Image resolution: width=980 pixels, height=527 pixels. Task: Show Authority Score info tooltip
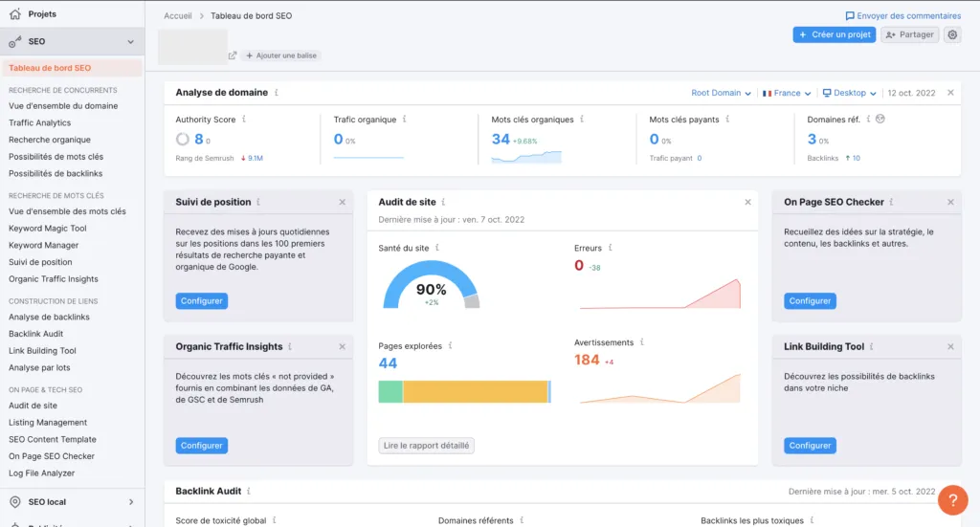point(244,120)
